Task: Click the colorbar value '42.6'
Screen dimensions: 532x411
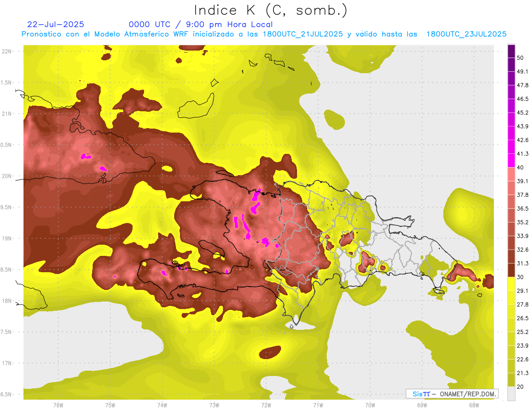Action: tap(523, 140)
